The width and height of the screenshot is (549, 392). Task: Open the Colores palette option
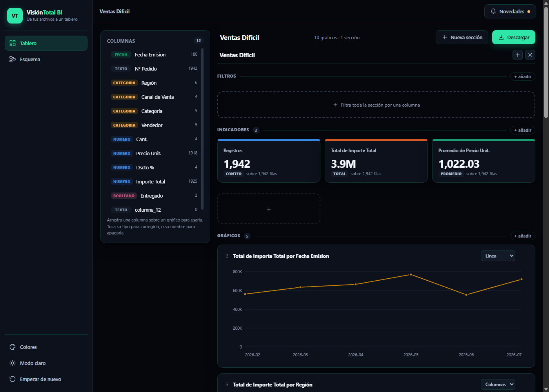tap(46, 347)
